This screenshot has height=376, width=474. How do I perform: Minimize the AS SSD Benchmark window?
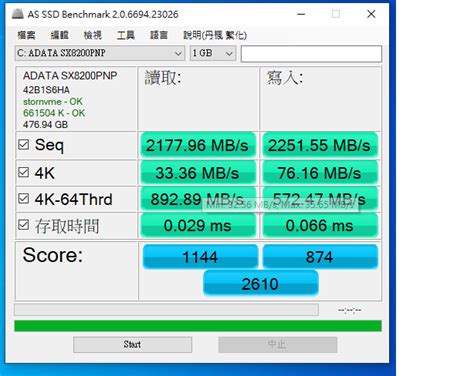pyautogui.click(x=301, y=14)
